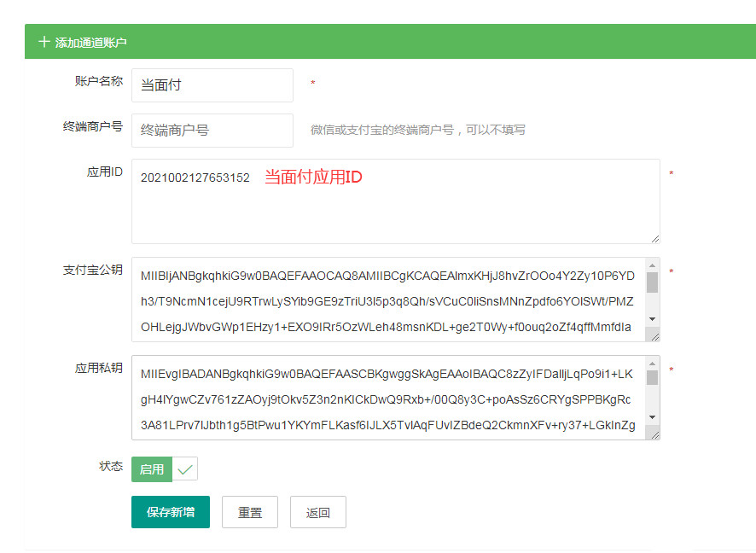Viewport: 756px width, 553px height.
Task: Click inside the 支付宝公钥 key text area
Action: pyautogui.click(x=388, y=300)
